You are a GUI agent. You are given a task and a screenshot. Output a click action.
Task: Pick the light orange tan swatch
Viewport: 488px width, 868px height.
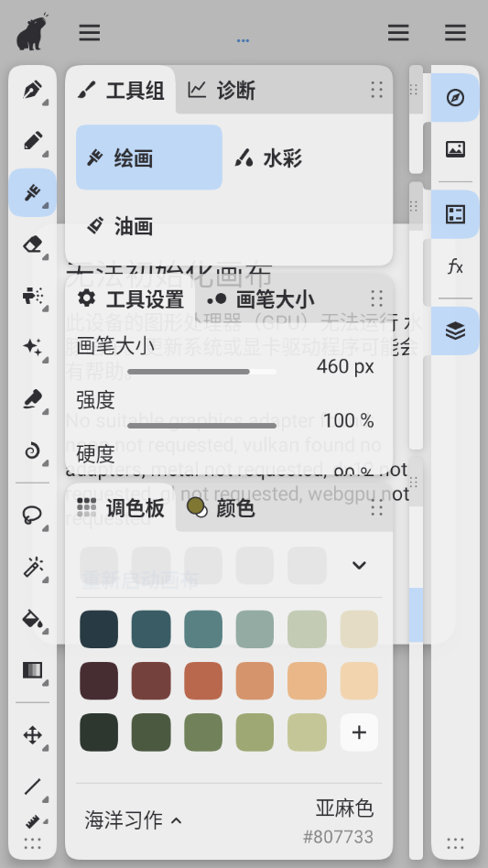click(x=255, y=681)
